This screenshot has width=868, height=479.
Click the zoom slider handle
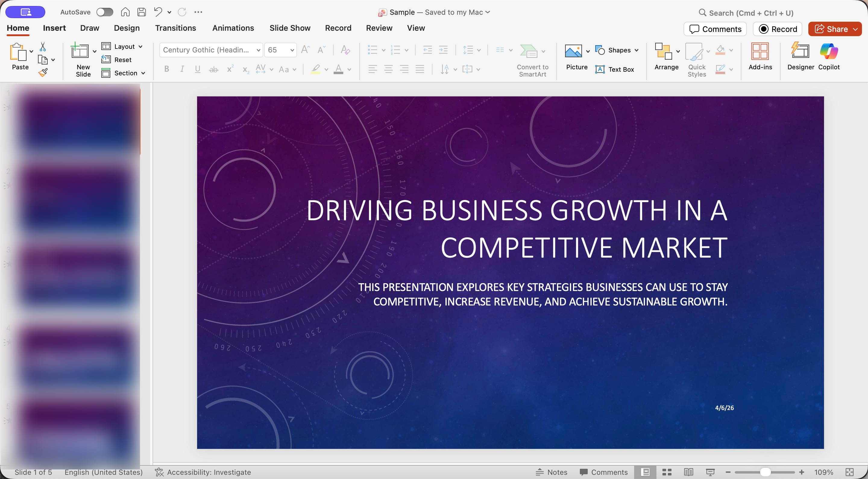[x=765, y=472]
